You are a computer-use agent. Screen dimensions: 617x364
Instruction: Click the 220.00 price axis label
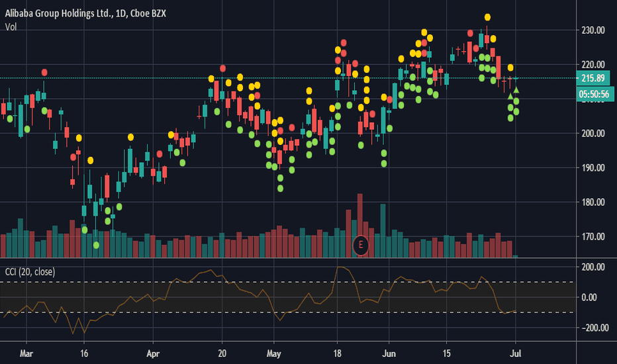[593, 65]
